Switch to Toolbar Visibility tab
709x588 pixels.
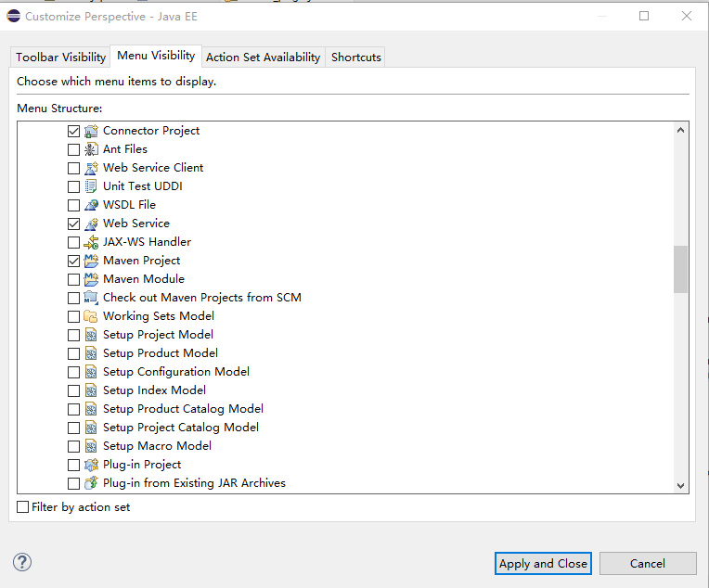coord(60,58)
